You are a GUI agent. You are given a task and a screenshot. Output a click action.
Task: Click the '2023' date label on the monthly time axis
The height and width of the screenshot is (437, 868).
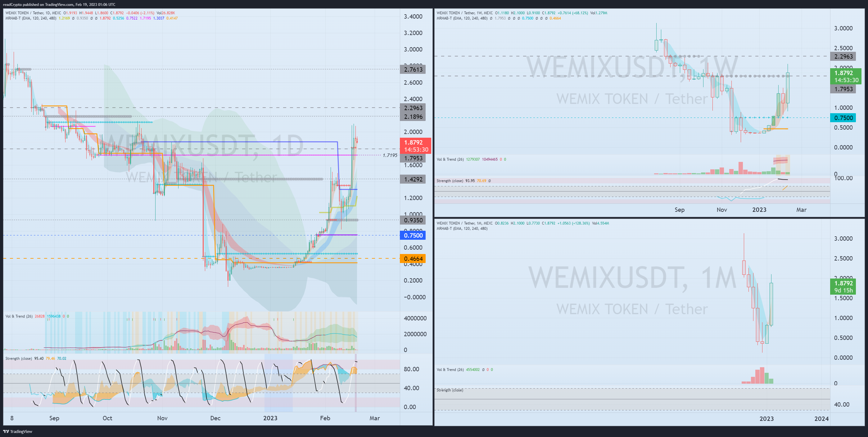tap(766, 418)
